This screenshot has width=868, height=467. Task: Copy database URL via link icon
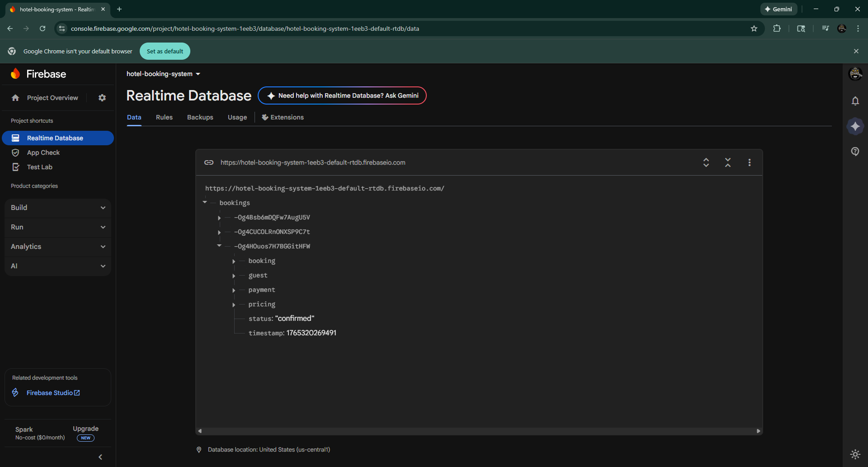pyautogui.click(x=209, y=162)
